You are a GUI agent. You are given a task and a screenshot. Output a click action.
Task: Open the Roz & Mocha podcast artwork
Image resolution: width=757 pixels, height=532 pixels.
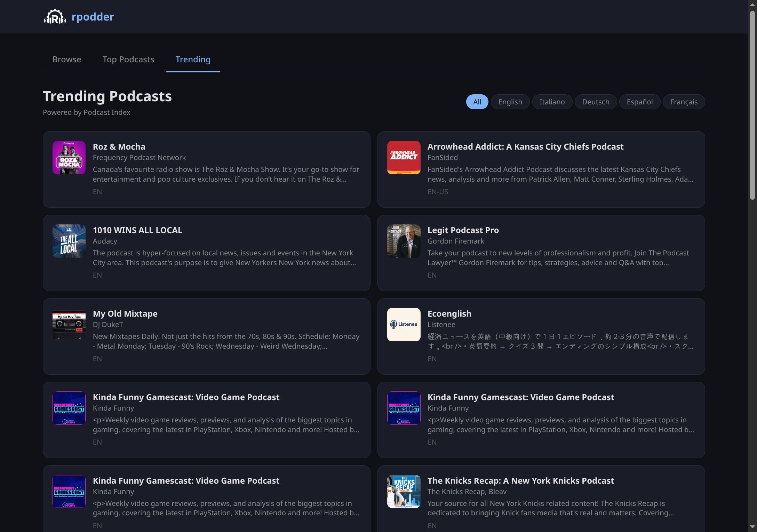pyautogui.click(x=69, y=157)
